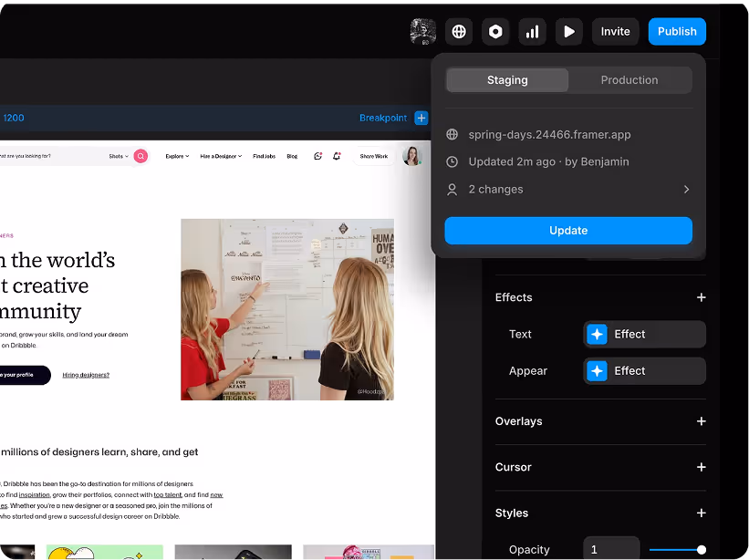Open the user avatar in top toolbar

(x=422, y=32)
